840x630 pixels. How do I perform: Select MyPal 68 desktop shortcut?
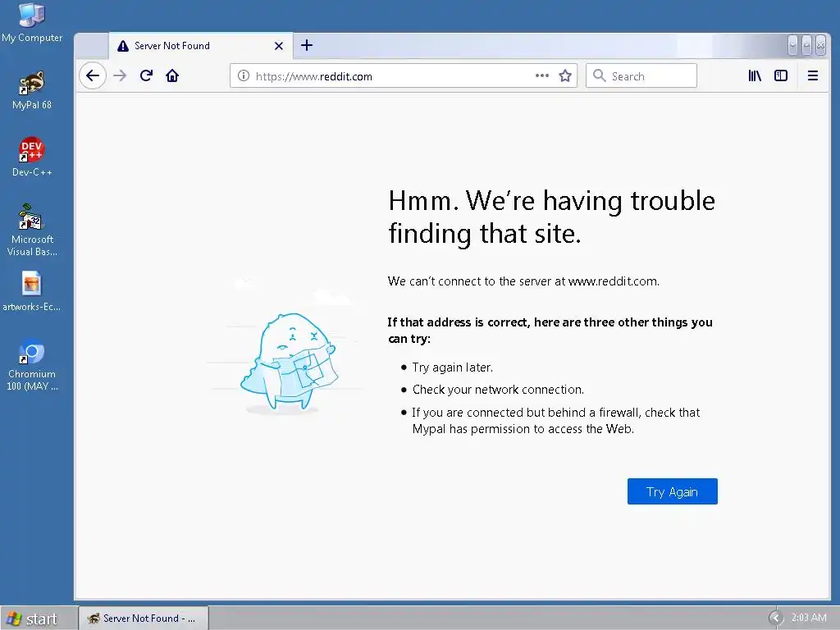point(32,90)
